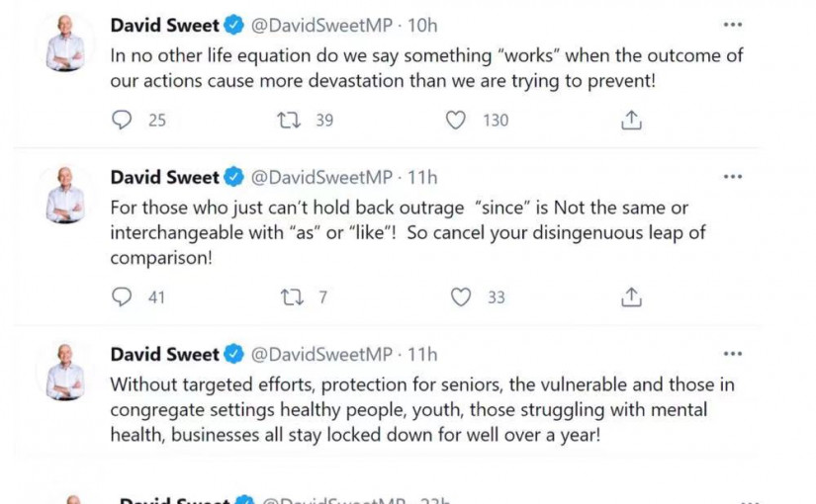Reply to the tweet with 41 replies

pos(123,296)
